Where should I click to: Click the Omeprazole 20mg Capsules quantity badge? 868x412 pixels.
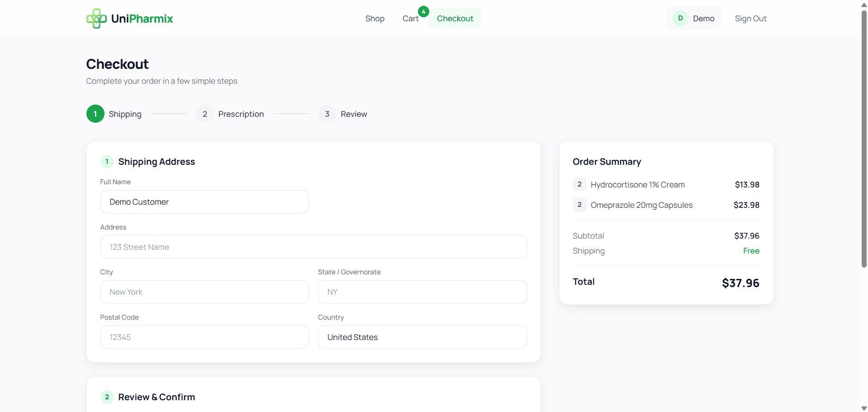tap(579, 205)
